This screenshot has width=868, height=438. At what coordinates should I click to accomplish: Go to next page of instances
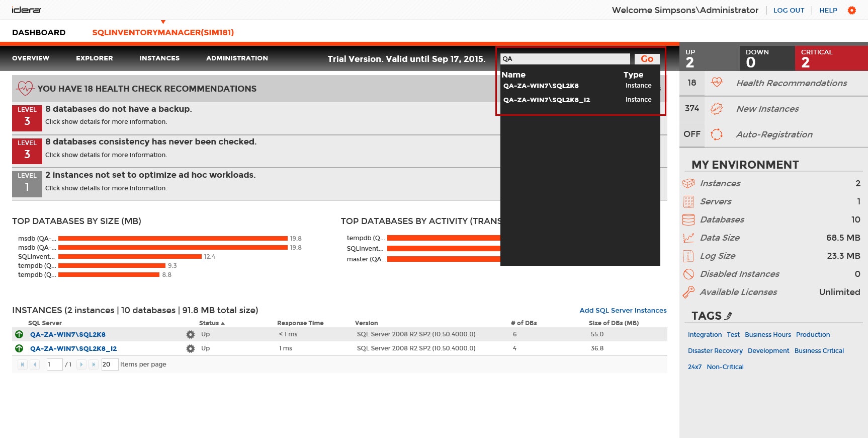pyautogui.click(x=81, y=364)
